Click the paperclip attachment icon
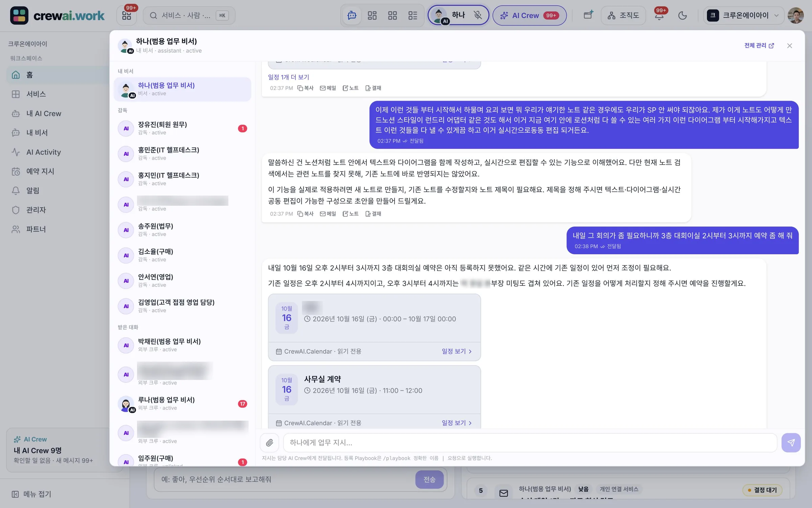Viewport: 812px width, 508px height. [x=269, y=442]
